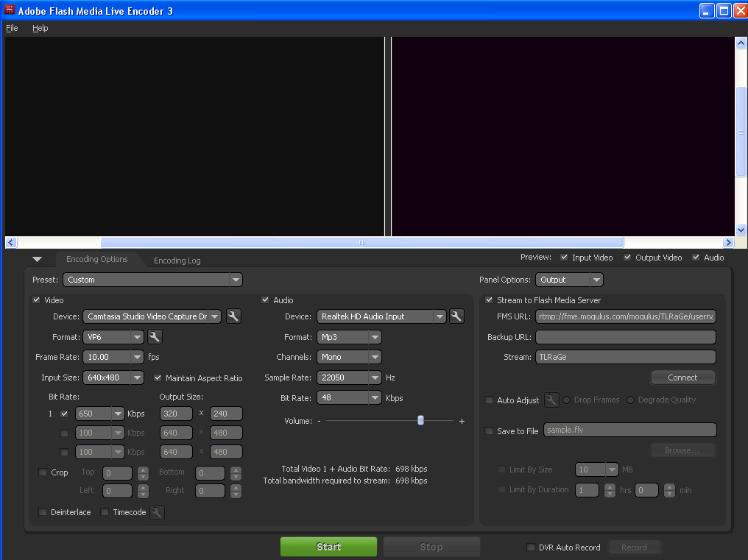Enable Deinterlace checkbox
Screen dimensions: 748x560
43,512
